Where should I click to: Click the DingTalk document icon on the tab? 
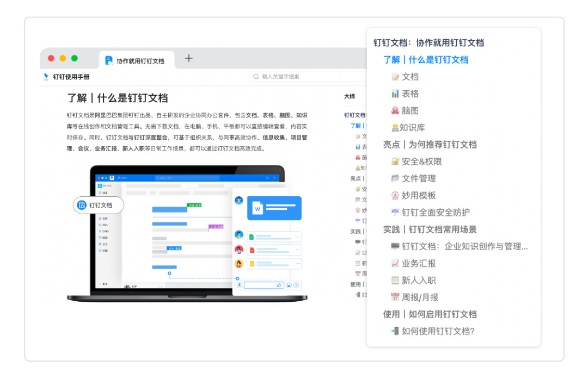(x=109, y=61)
